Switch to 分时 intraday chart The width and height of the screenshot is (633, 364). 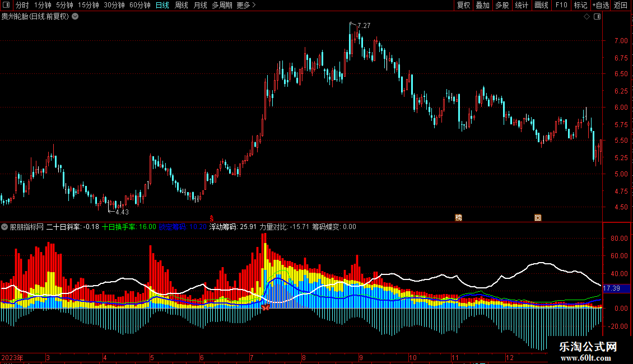click(x=22, y=5)
